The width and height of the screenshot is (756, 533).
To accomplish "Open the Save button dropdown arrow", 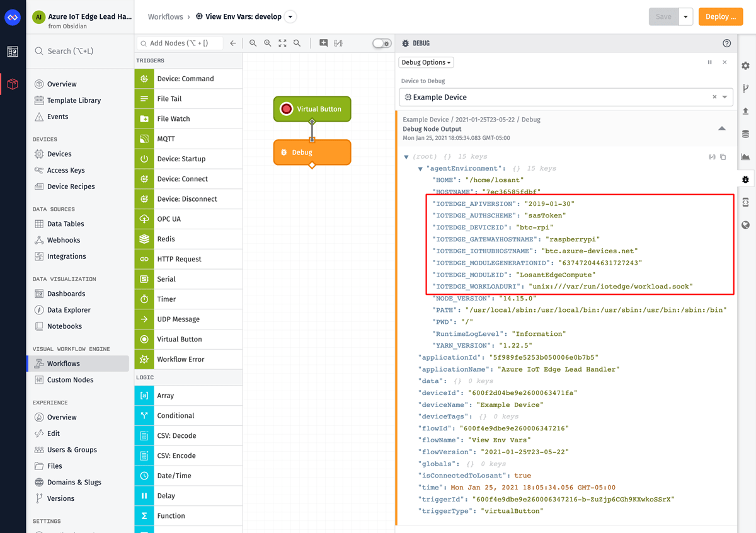I will (x=686, y=17).
